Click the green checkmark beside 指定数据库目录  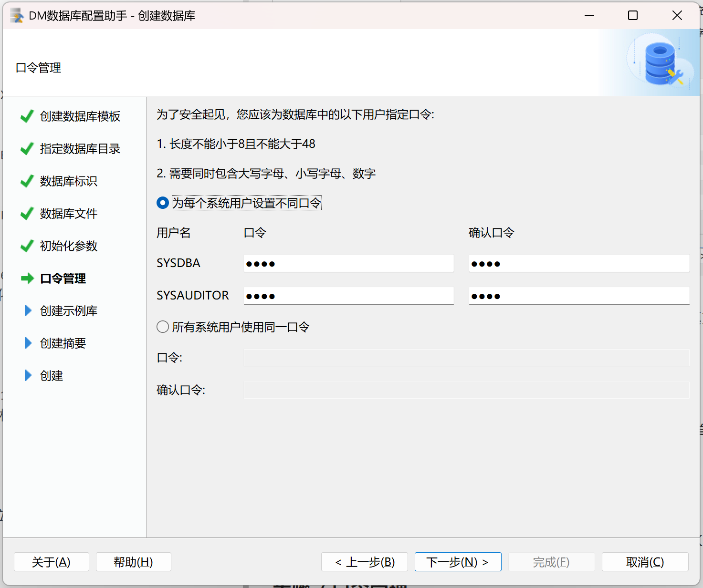pyautogui.click(x=27, y=149)
